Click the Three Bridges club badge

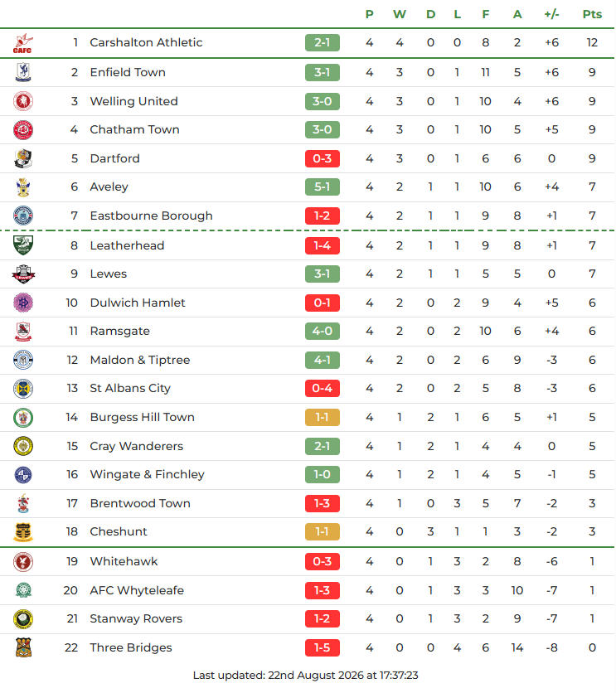(x=23, y=647)
